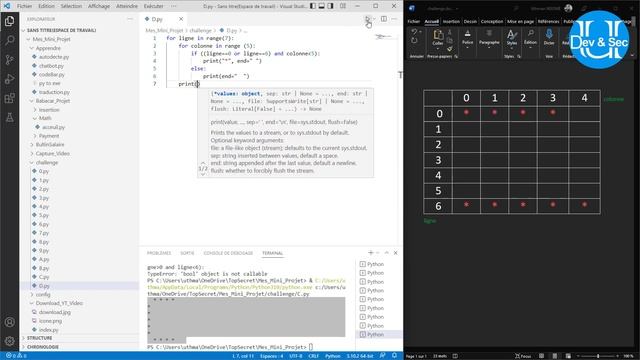Viewport: 640px width, 360px height.
Task: Open the Accounts menu in activity bar
Action: (x=9, y=322)
